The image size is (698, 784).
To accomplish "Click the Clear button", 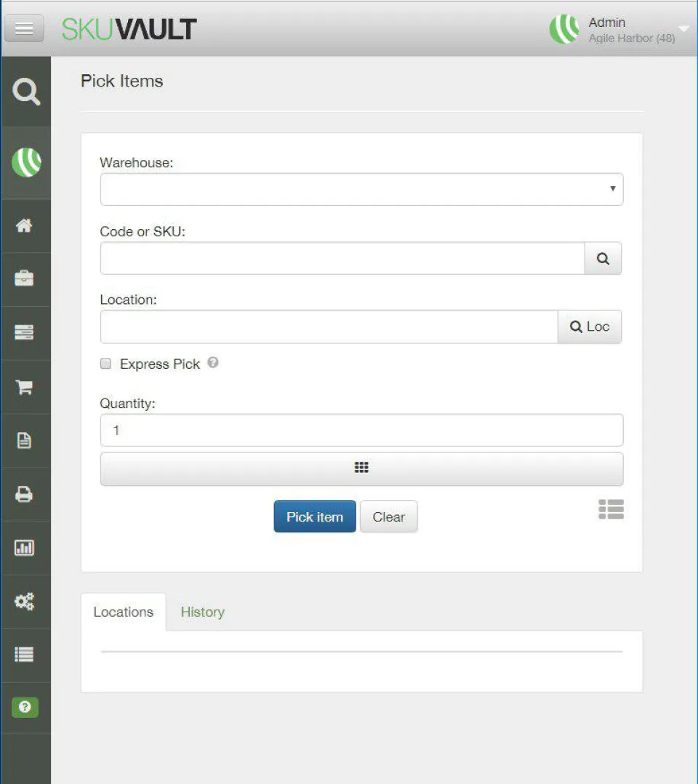I will coord(388,516).
